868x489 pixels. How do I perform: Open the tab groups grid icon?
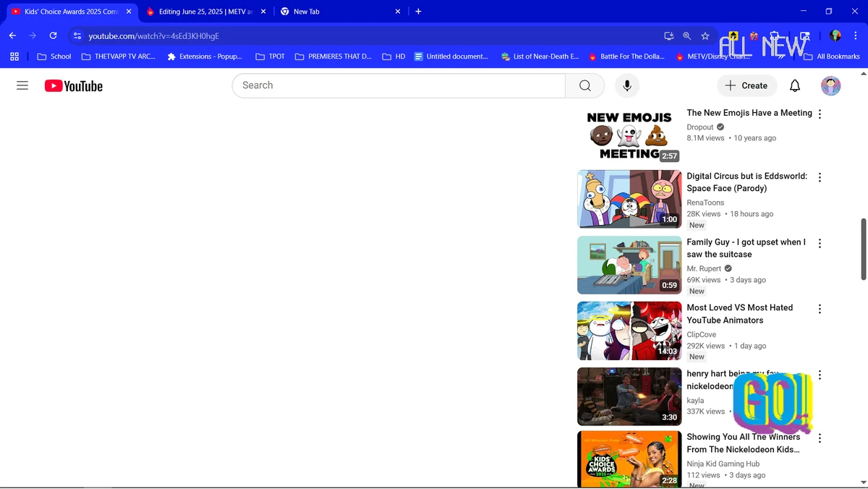click(14, 56)
